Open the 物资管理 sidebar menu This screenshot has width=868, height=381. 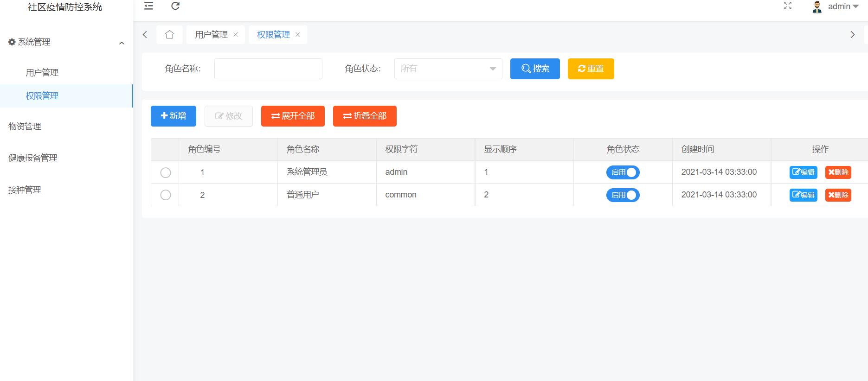[25, 127]
